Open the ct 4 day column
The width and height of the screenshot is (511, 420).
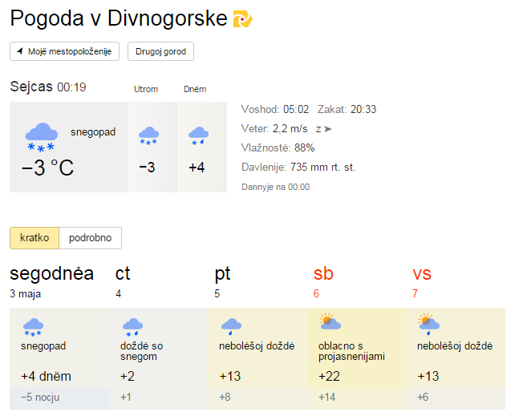(x=123, y=281)
